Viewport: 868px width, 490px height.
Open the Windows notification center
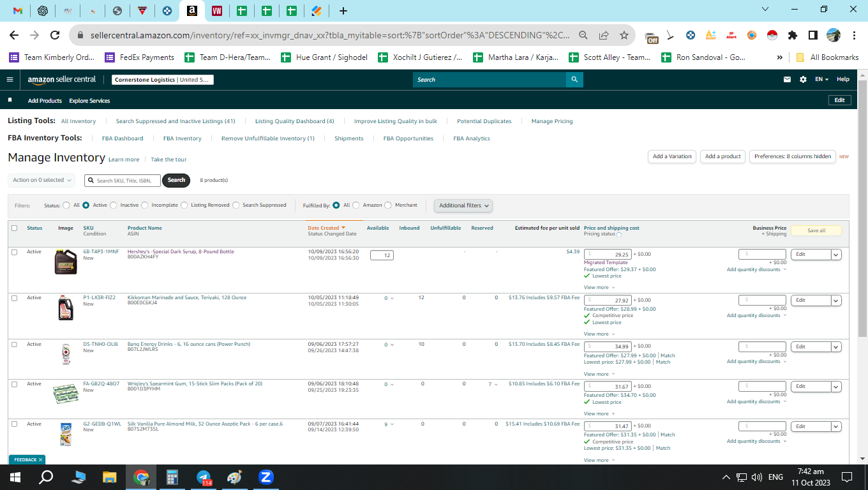point(847,477)
